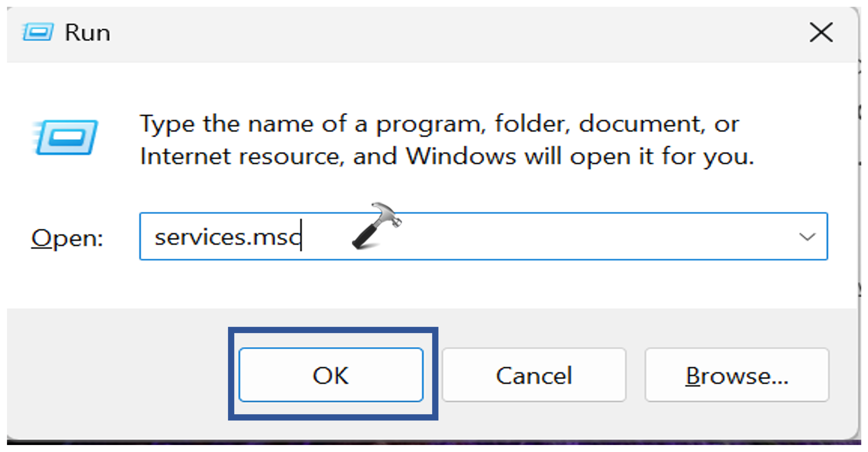Click the Cancel button
The image size is (868, 452).
pos(534,375)
